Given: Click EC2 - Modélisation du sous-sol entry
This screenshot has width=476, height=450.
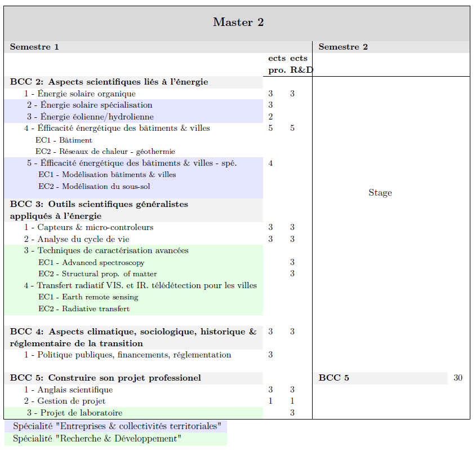Looking at the screenshot, I should click(94, 187).
